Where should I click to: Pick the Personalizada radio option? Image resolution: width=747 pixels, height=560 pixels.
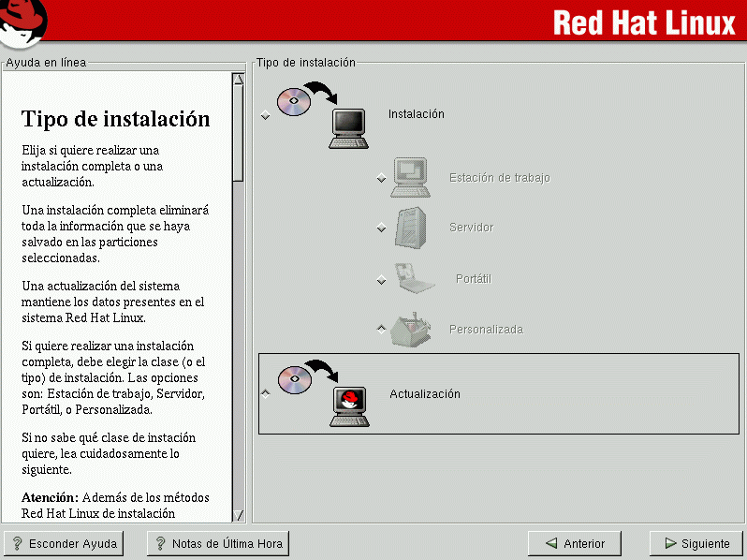click(x=381, y=329)
